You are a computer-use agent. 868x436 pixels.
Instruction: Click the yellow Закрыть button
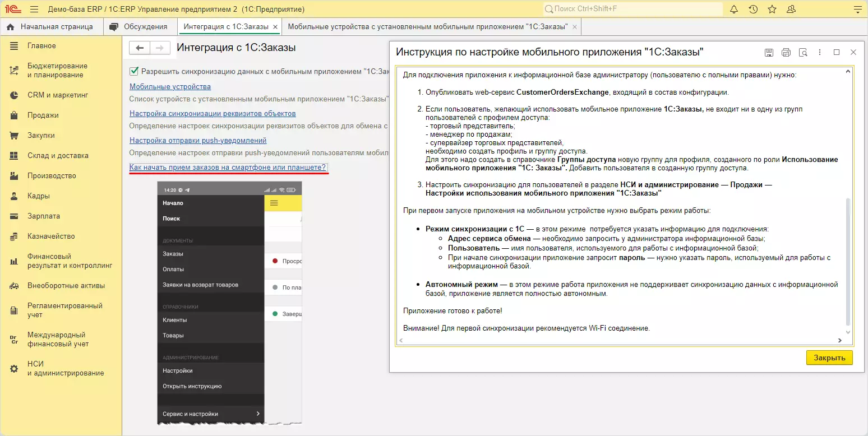coord(829,358)
